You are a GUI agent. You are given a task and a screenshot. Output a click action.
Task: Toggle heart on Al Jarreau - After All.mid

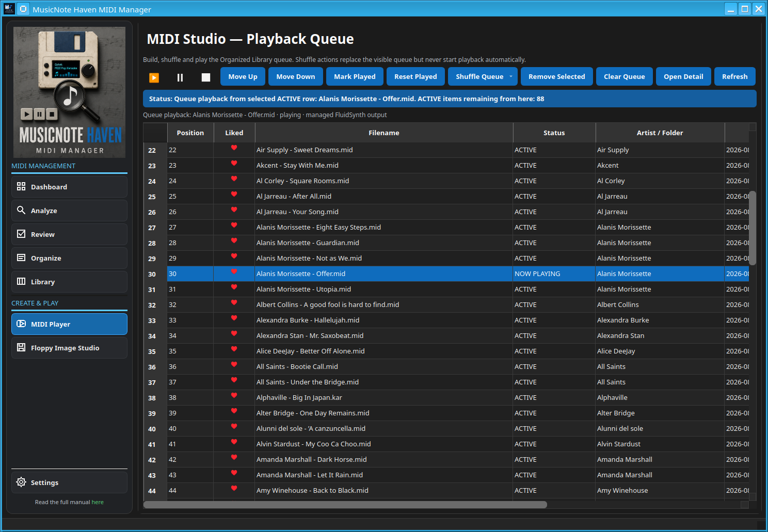(234, 195)
